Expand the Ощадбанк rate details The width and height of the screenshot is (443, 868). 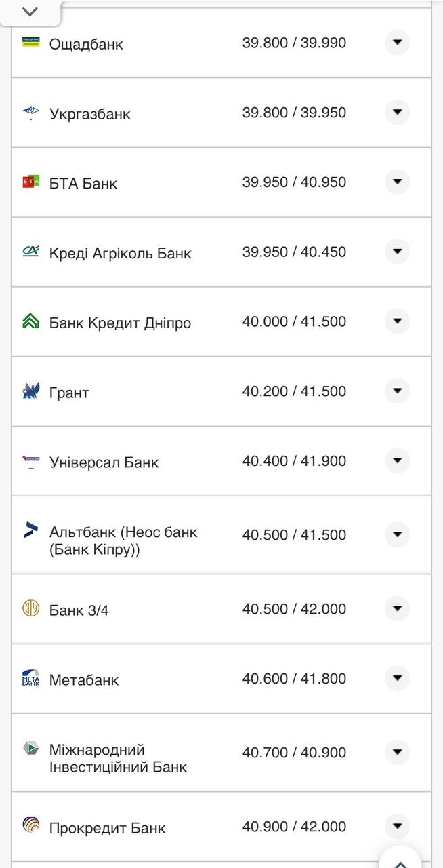[397, 43]
